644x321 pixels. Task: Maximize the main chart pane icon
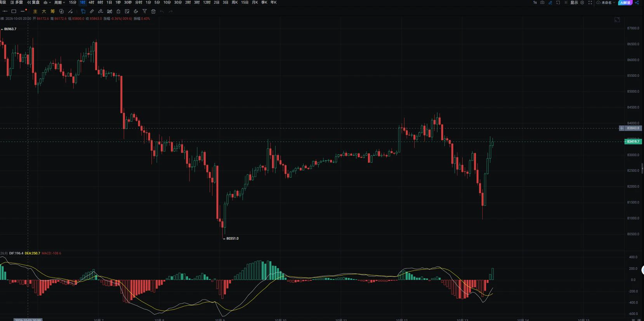pos(617,19)
